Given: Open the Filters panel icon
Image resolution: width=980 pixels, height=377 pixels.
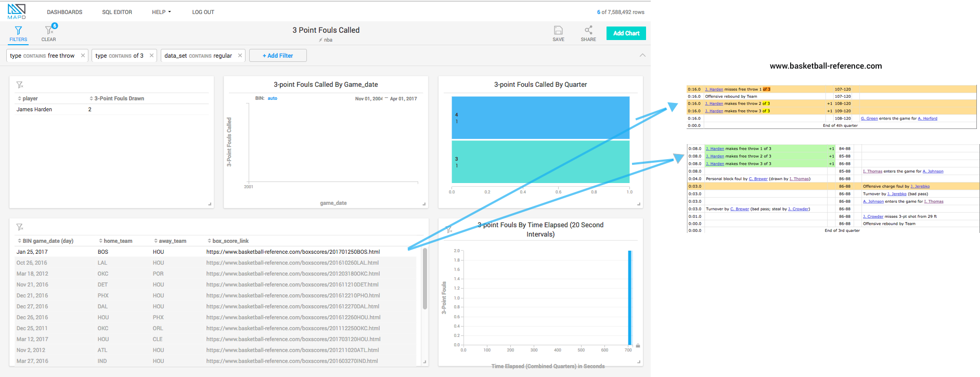Looking at the screenshot, I should point(18,33).
